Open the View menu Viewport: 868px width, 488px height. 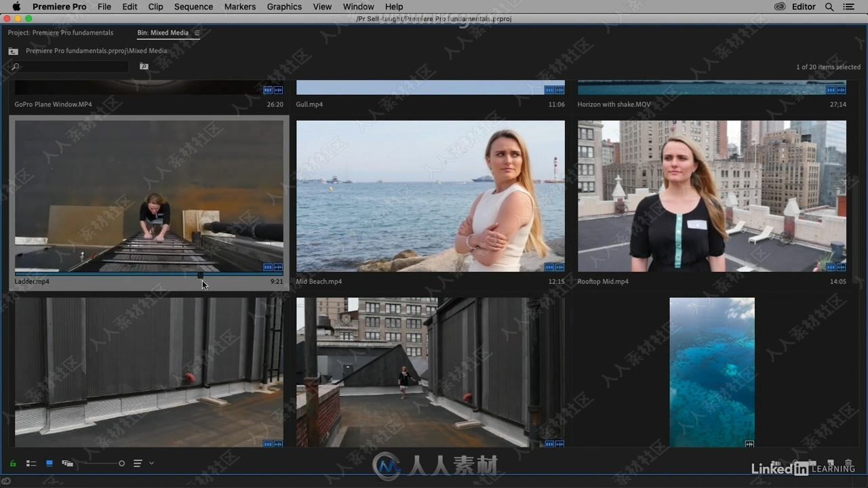(x=322, y=7)
